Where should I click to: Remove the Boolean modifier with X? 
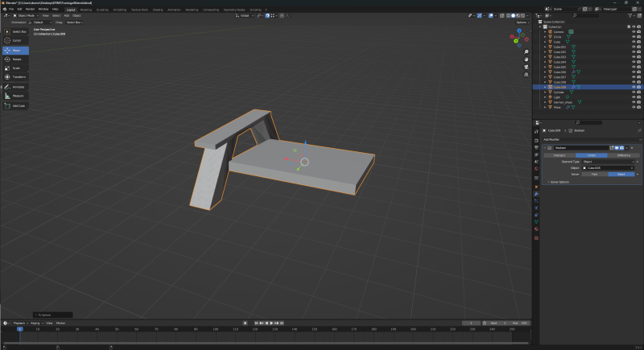point(632,148)
